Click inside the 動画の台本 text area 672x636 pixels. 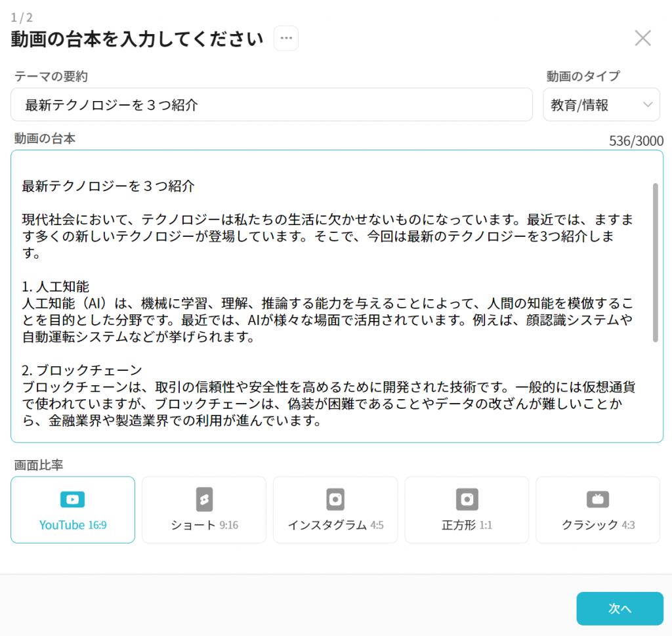click(337, 296)
